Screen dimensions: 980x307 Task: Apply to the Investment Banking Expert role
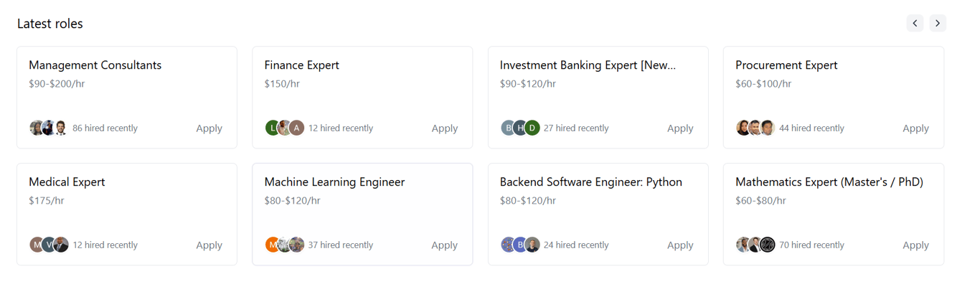(680, 128)
